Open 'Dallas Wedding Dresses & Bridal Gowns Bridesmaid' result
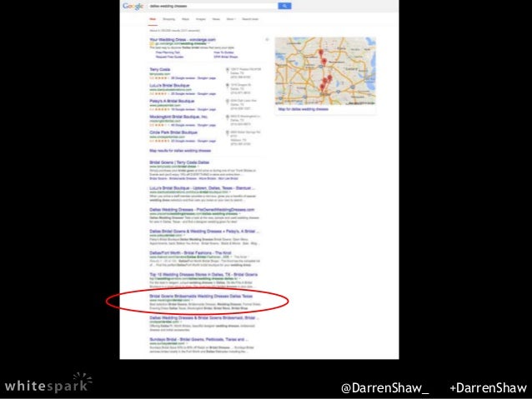 tap(204, 318)
